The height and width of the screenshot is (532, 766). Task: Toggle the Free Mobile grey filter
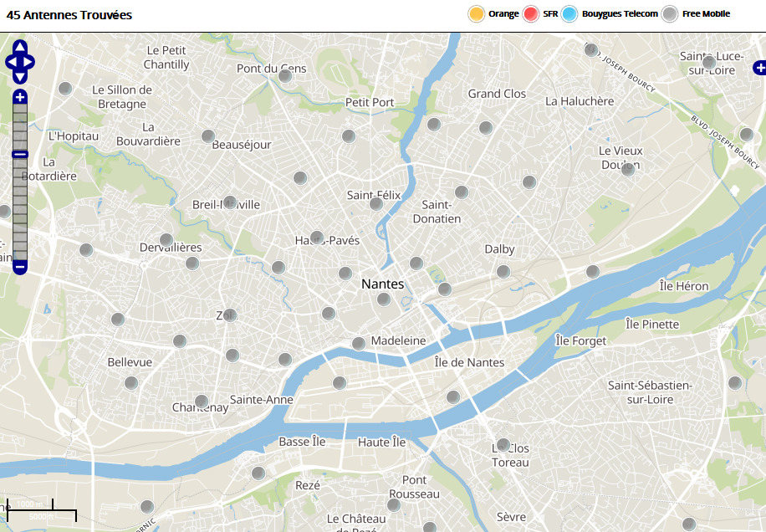[x=670, y=14]
